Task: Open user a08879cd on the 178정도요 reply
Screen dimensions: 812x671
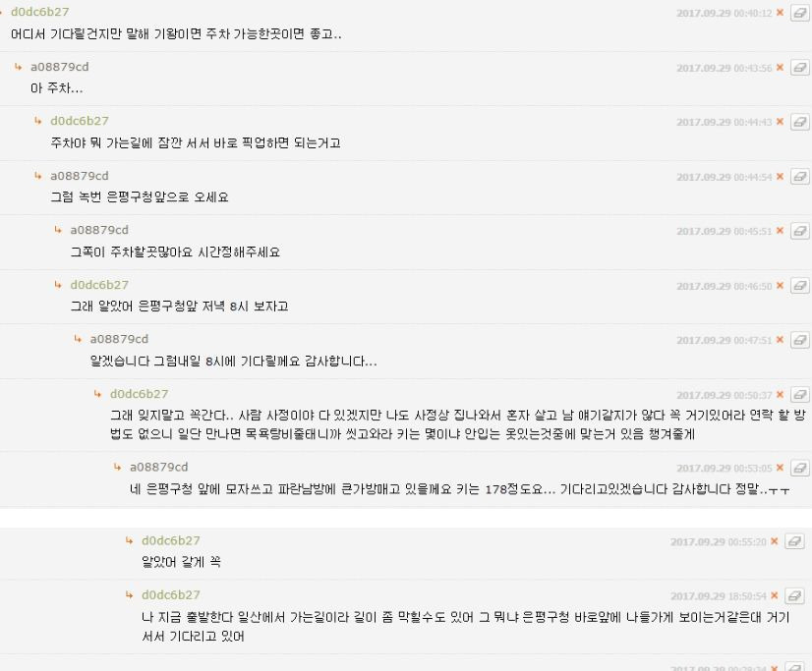Action: tap(159, 468)
